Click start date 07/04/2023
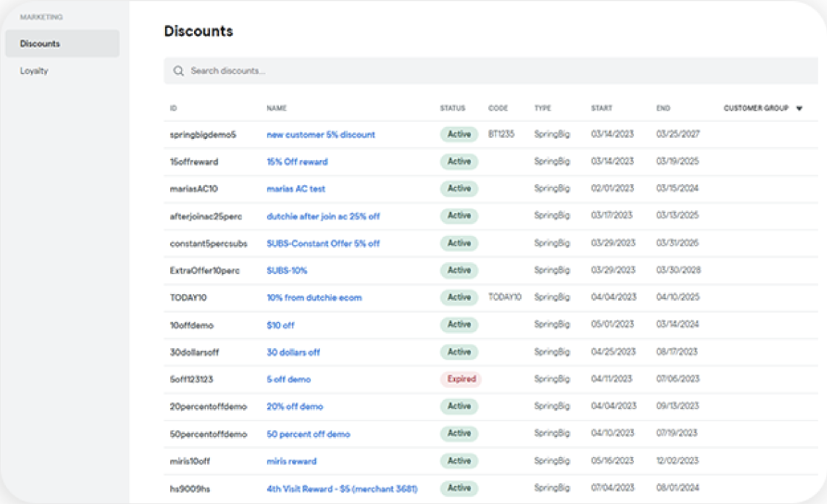This screenshot has height=504, width=827. point(612,488)
